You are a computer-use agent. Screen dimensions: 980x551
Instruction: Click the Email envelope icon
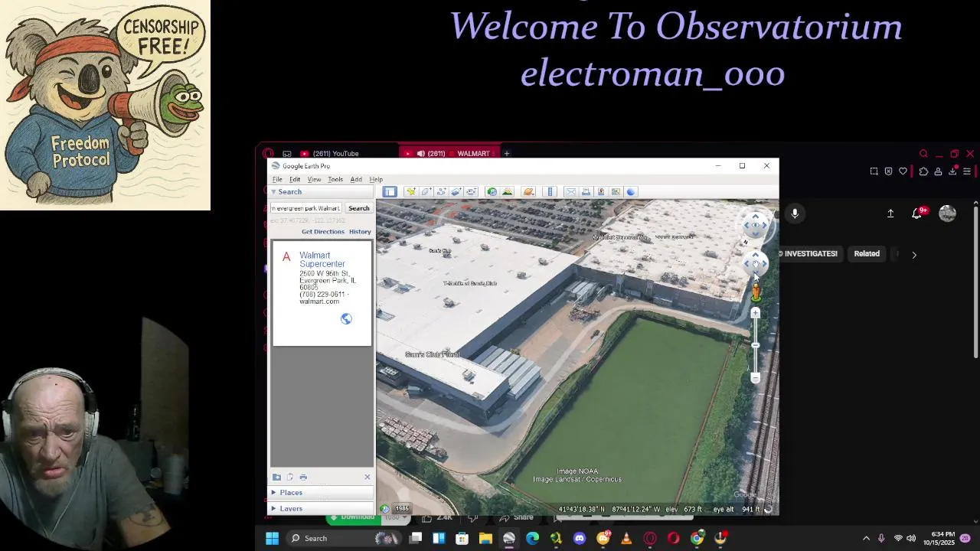(x=570, y=192)
